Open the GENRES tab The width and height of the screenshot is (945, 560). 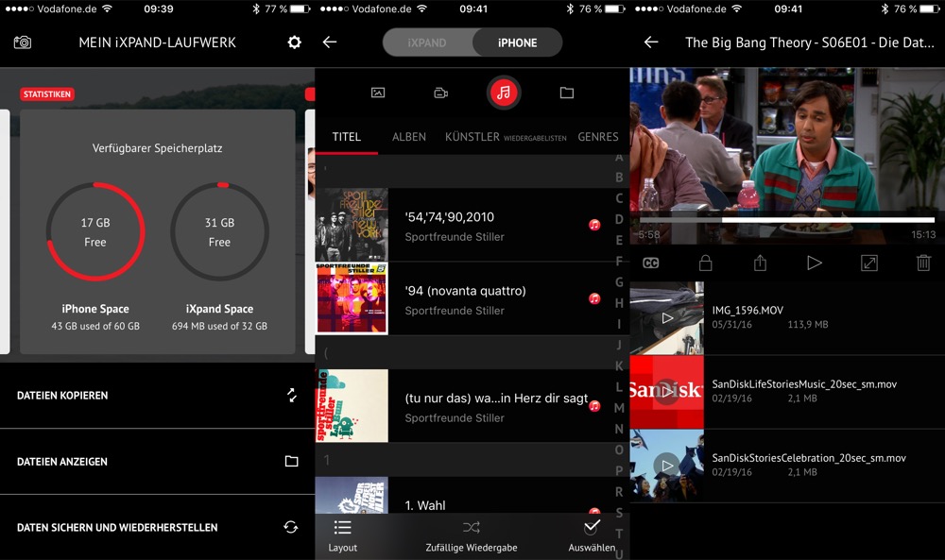[598, 137]
